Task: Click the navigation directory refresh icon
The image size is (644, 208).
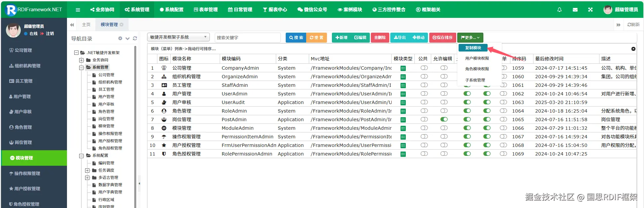Action: [135, 39]
